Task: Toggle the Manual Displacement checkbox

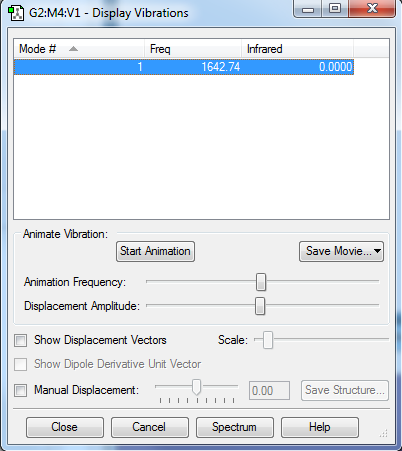Action: tap(21, 390)
